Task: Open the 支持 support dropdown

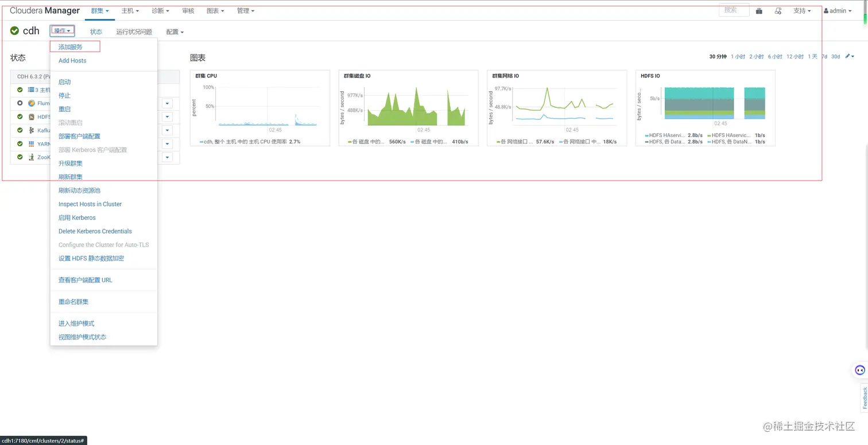Action: pos(802,11)
